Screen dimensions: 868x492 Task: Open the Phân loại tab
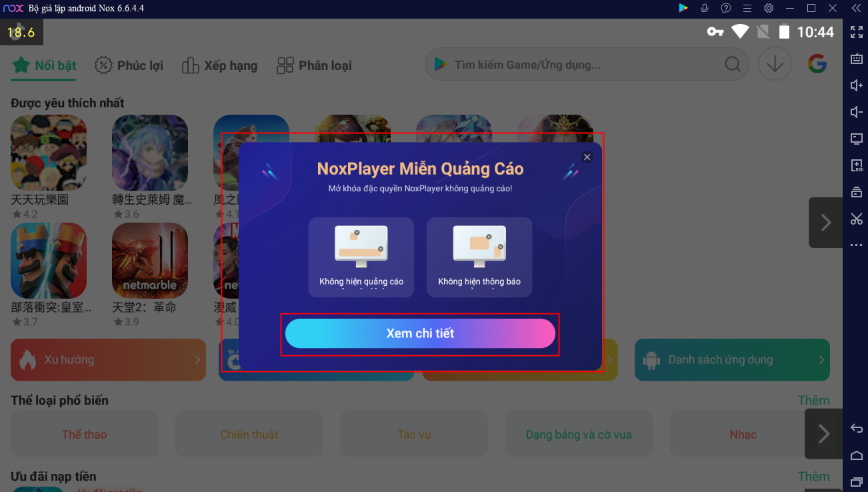(x=314, y=65)
